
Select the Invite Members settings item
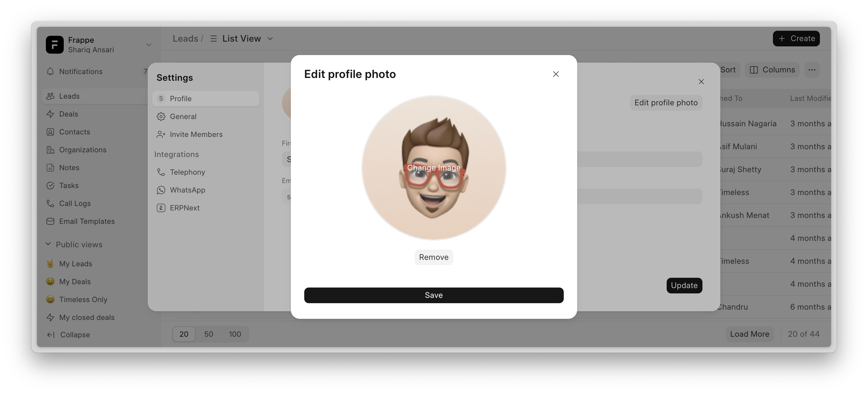click(196, 134)
